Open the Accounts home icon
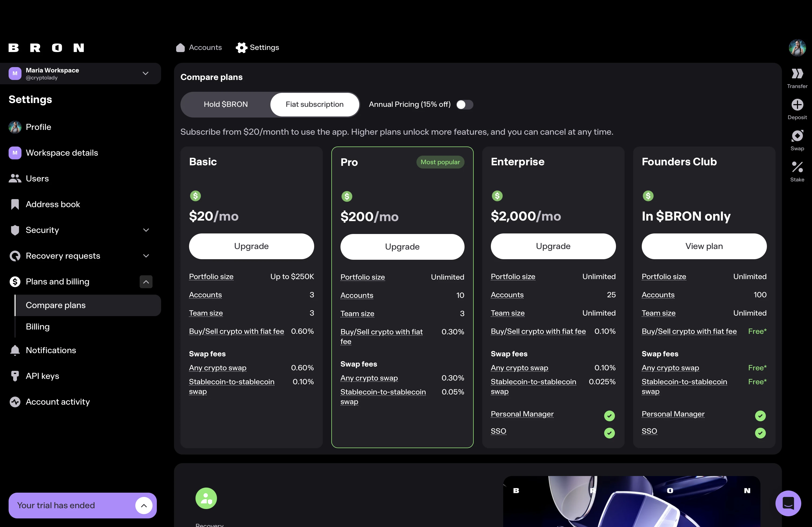The image size is (812, 527). coord(180,47)
